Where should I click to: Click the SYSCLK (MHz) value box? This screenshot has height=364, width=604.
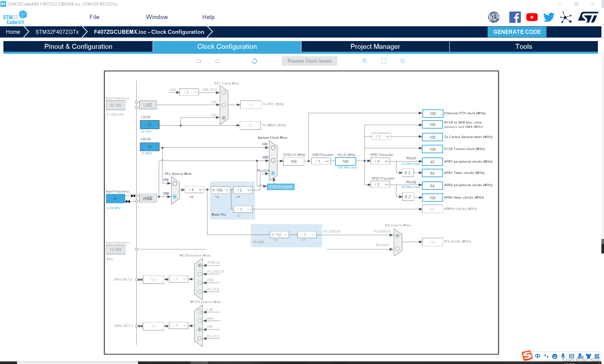[294, 161]
